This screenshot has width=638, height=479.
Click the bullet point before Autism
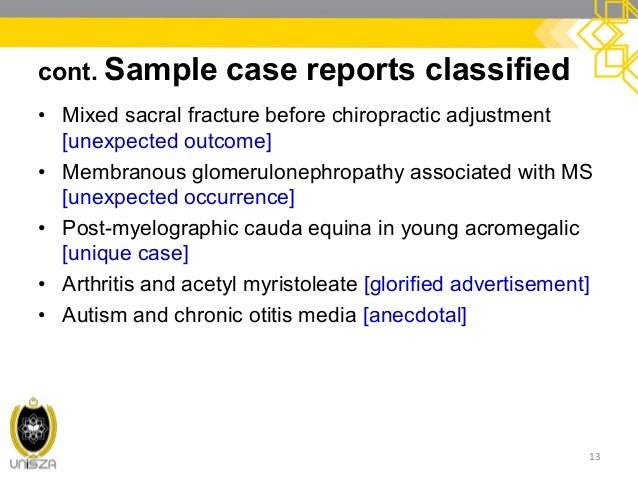(42, 316)
